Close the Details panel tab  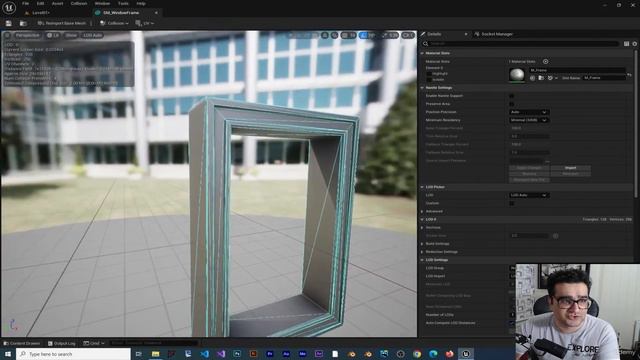pos(466,34)
